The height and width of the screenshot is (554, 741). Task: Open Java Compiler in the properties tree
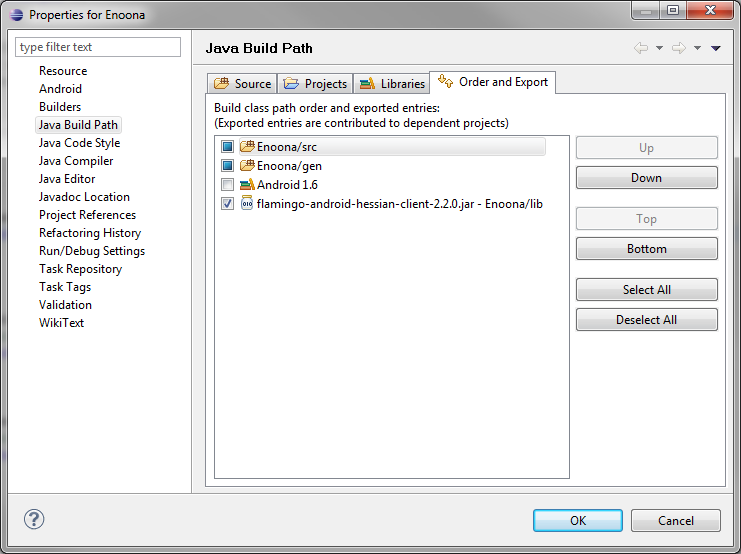coord(76,161)
